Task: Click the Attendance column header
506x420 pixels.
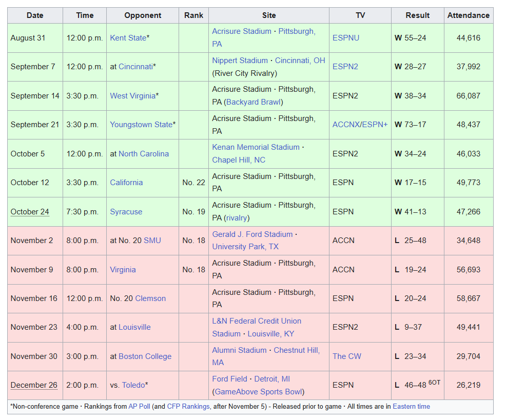Action: click(x=468, y=15)
